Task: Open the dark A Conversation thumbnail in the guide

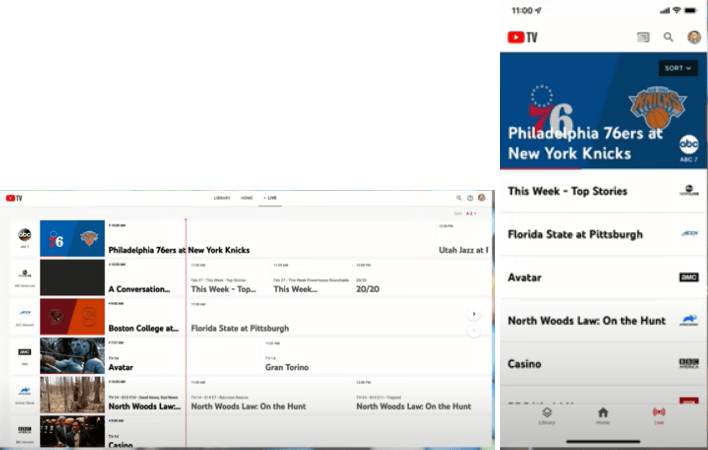Action: [72, 277]
